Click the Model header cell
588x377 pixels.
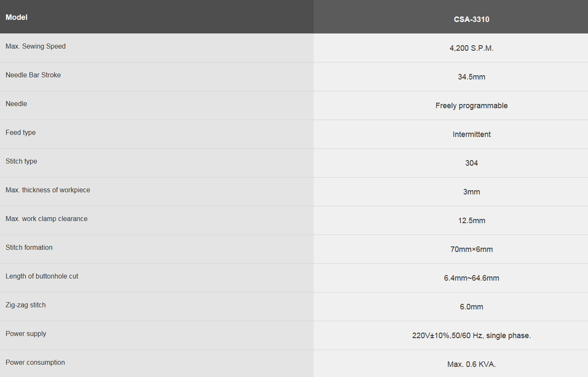[x=17, y=17]
